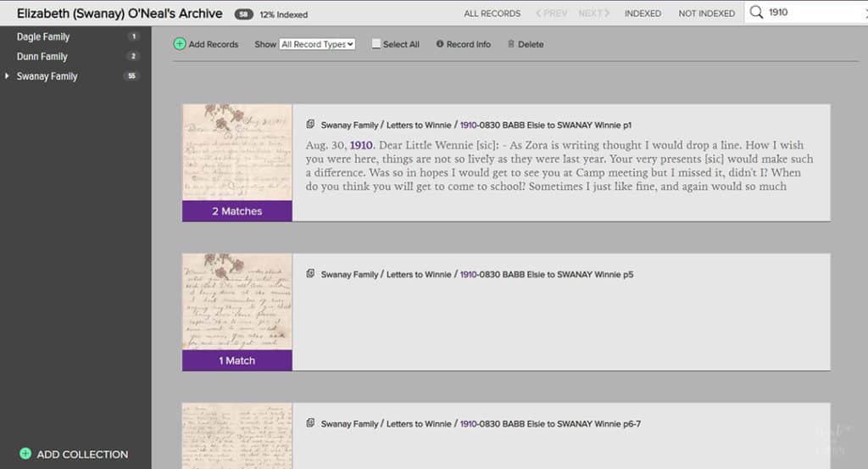The height and width of the screenshot is (469, 868).
Task: Click the 58 record count badge
Action: 243,14
